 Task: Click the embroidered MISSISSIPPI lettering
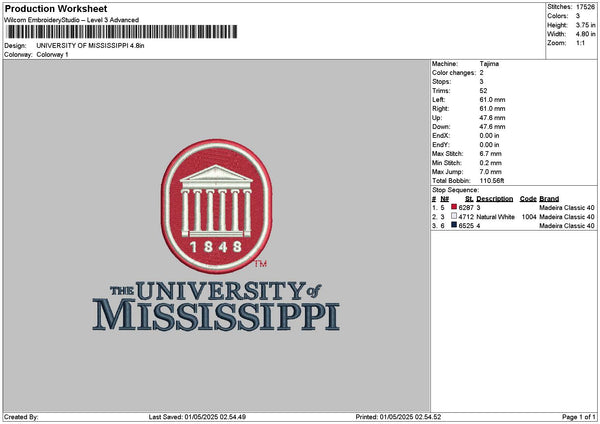(x=216, y=315)
